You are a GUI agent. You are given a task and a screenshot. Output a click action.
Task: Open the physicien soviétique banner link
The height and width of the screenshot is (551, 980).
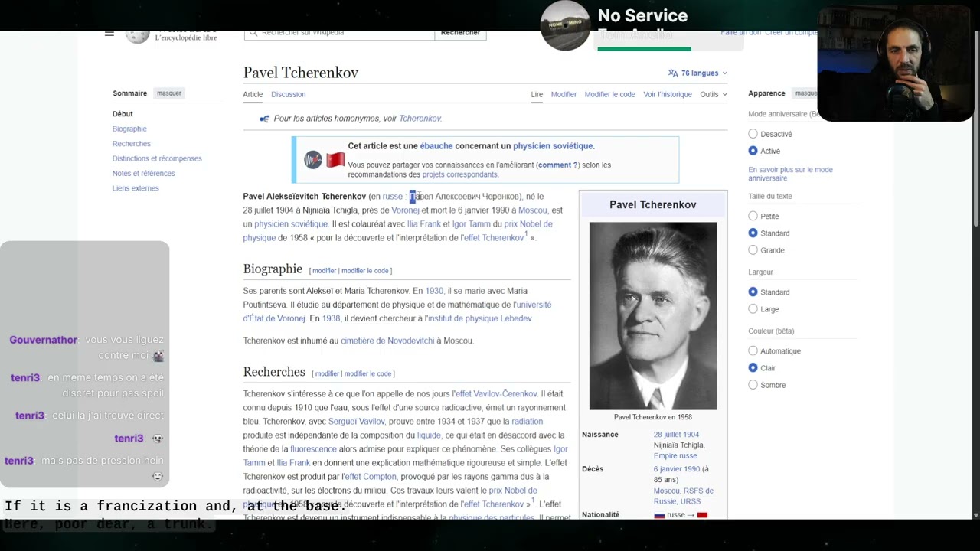coord(553,146)
